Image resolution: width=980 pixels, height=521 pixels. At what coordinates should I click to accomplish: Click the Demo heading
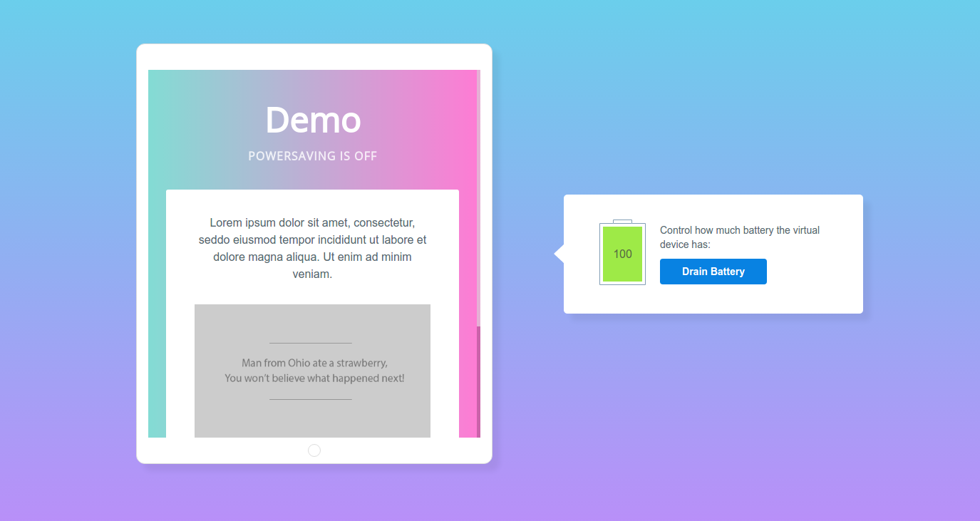(x=313, y=120)
